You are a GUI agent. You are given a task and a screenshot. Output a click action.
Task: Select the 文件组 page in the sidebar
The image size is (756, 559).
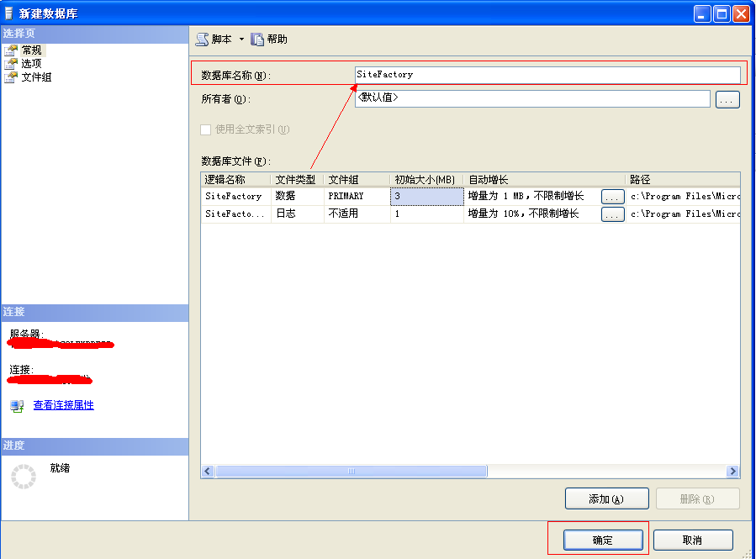[36, 77]
